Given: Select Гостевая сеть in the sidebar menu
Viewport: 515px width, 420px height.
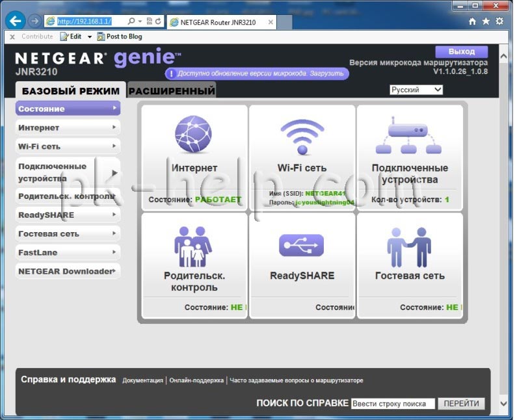Looking at the screenshot, I should coord(68,233).
